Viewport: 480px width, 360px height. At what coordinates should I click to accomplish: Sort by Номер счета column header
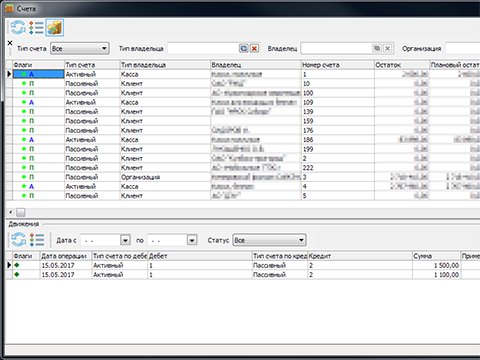[x=338, y=65]
